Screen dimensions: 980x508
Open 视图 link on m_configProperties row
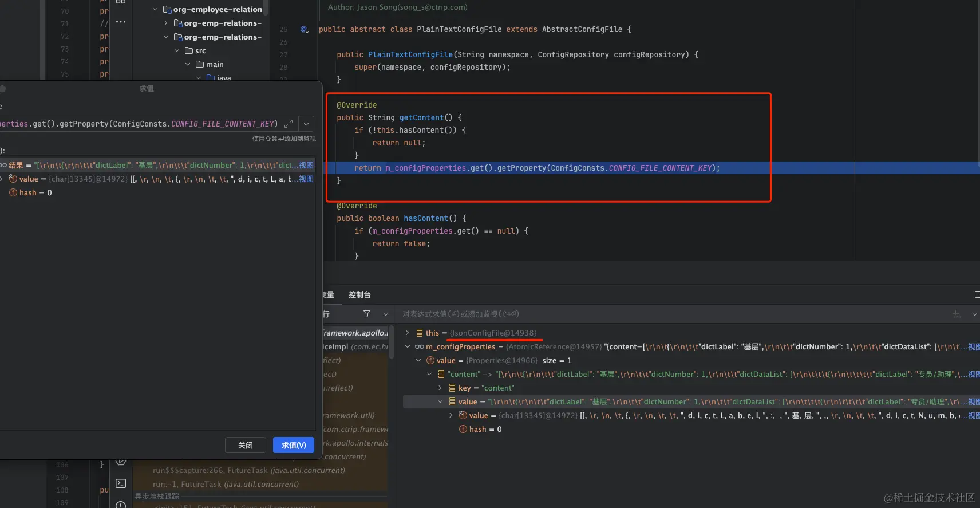click(x=974, y=346)
